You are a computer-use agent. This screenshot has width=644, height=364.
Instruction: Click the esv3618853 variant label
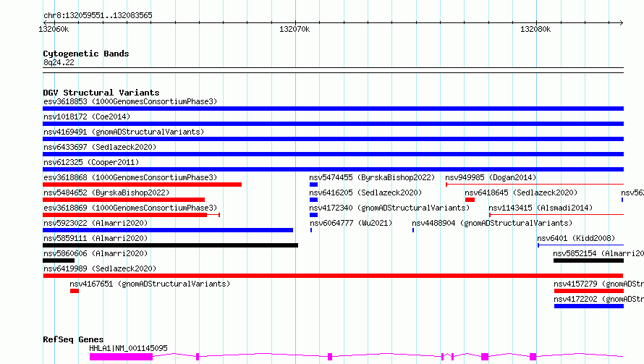[x=130, y=101]
